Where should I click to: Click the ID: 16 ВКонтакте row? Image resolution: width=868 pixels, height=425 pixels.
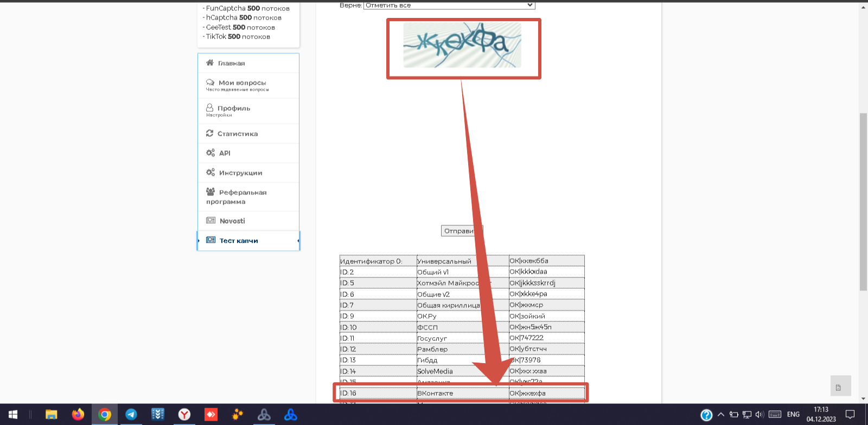pos(462,393)
